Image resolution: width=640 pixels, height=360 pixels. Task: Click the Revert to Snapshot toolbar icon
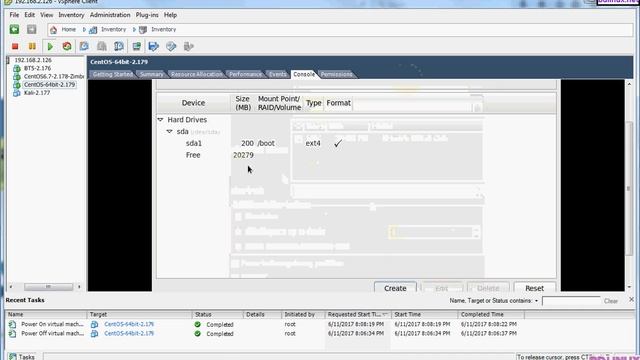coord(102,46)
